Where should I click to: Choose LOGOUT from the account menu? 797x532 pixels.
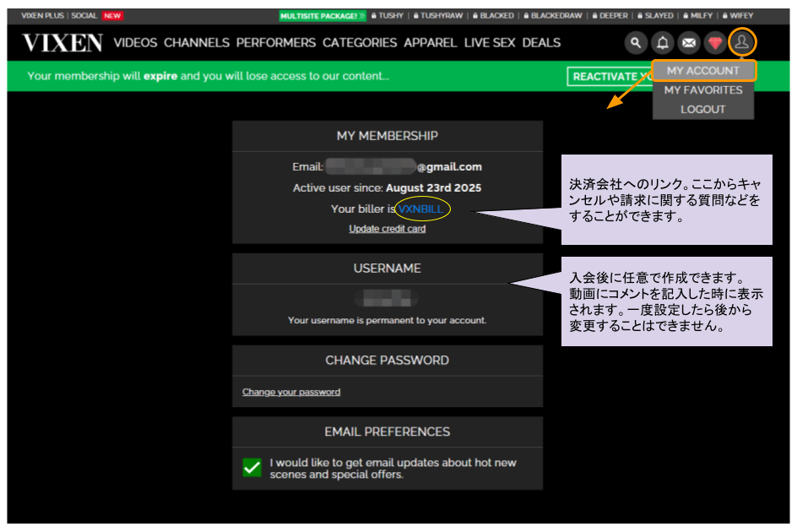click(x=703, y=109)
